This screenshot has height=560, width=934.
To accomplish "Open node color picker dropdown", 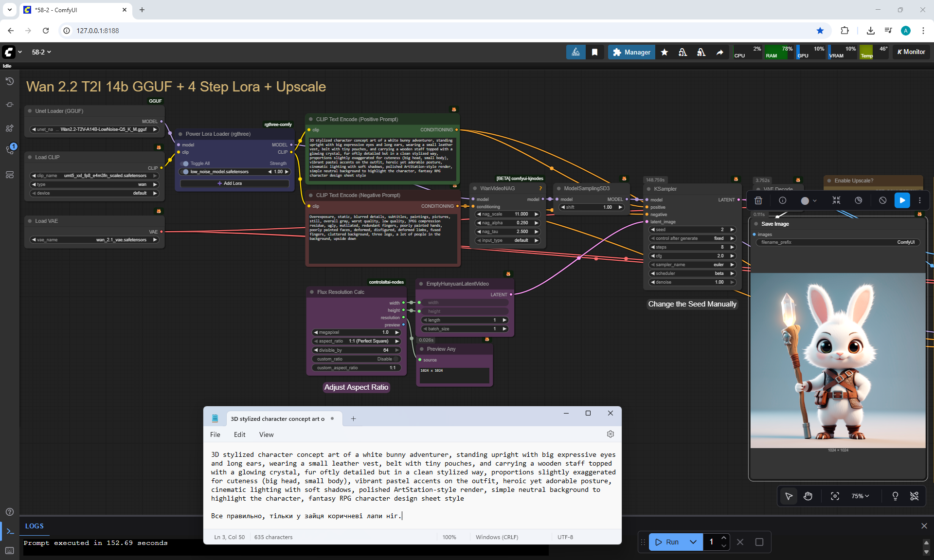I will tap(808, 200).
